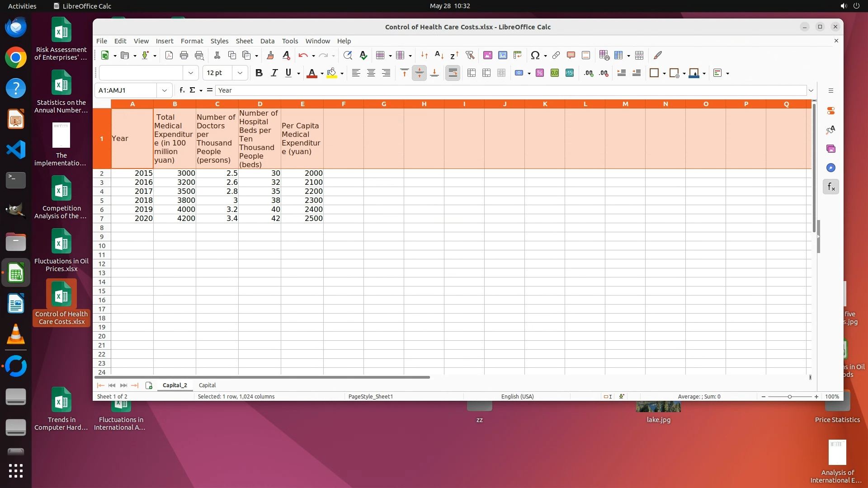Screen dimensions: 868x488
Task: Click the Export as PDF icon
Action: (x=169, y=55)
